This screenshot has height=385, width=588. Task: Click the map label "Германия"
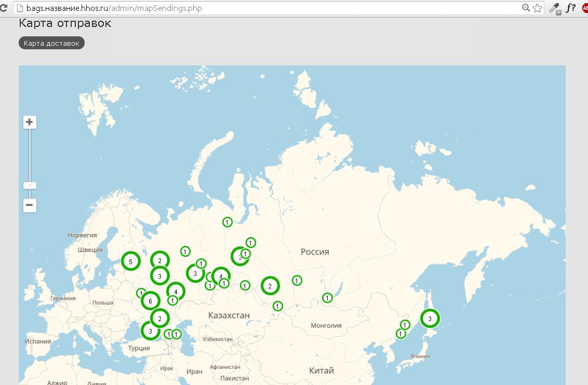(x=63, y=298)
